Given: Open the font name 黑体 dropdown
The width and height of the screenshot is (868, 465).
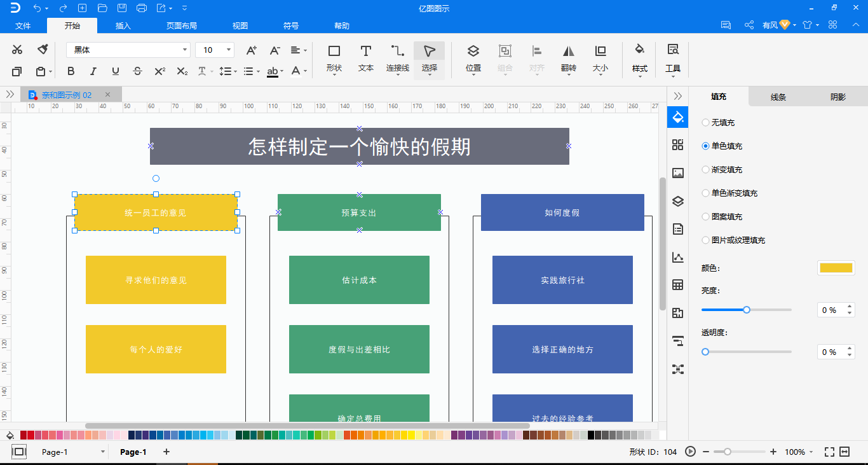Looking at the screenshot, I should 128,50.
